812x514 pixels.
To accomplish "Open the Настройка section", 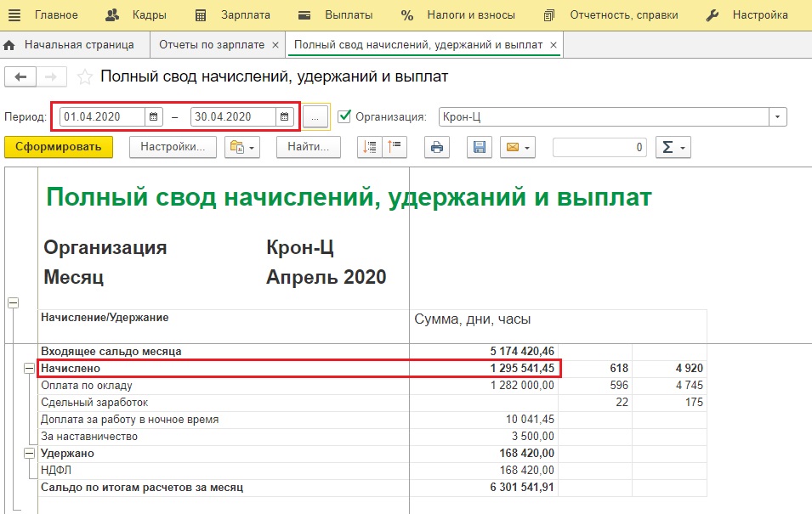I will point(747,15).
